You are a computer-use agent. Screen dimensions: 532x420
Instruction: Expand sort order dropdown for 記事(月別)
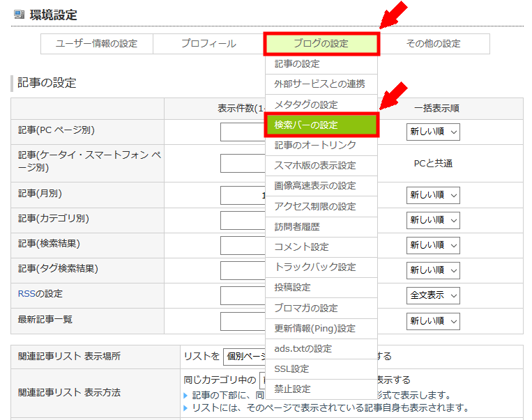433,195
